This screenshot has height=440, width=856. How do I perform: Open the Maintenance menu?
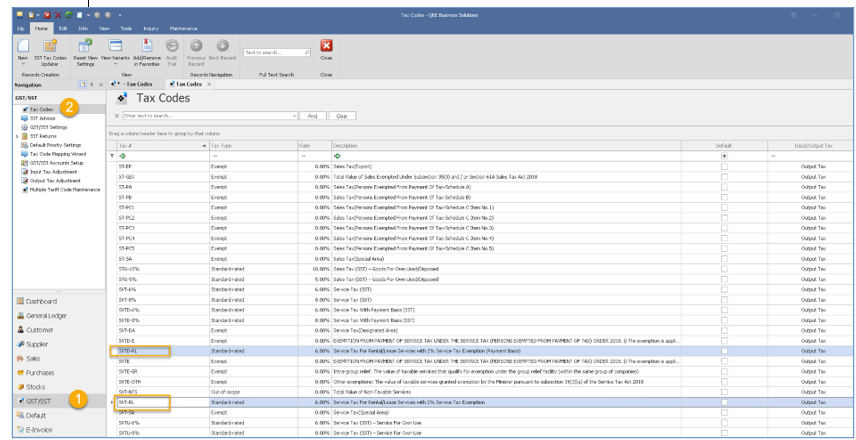tap(196, 14)
